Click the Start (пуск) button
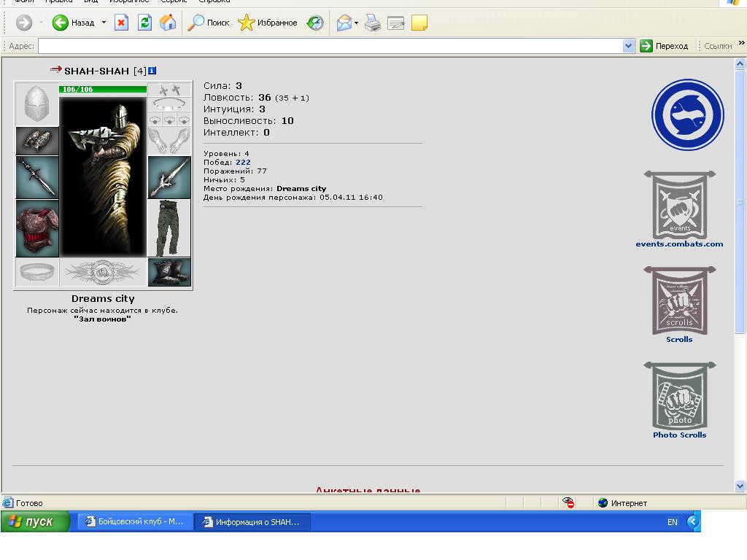747x560 pixels. 35,521
